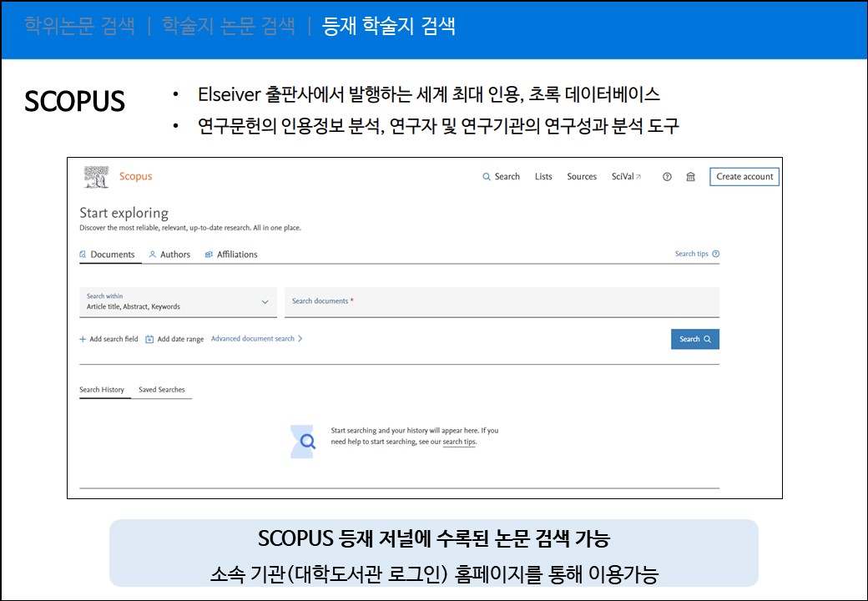Image resolution: width=868 pixels, height=601 pixels.
Task: Select the 학술지 논문 검색 header tab
Action: 228,27
